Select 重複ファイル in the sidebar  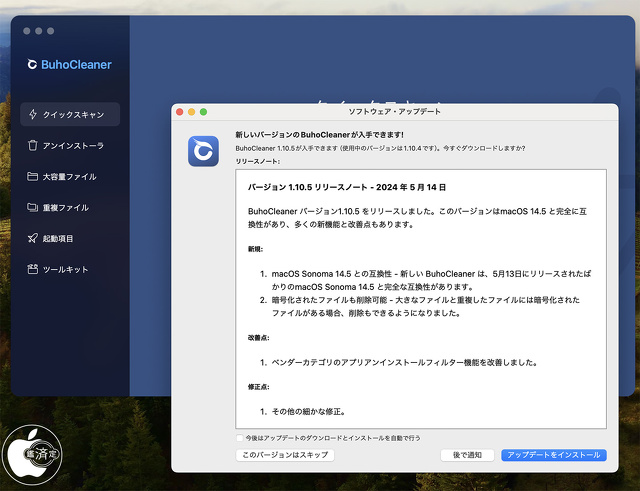[x=70, y=207]
